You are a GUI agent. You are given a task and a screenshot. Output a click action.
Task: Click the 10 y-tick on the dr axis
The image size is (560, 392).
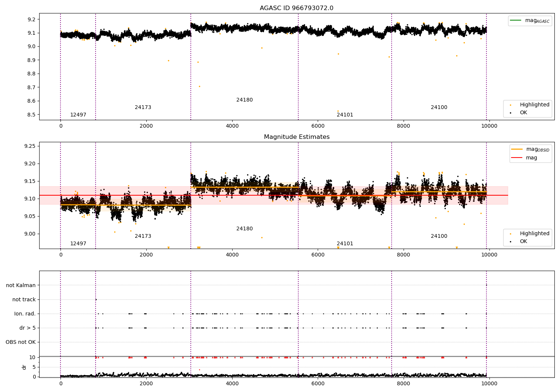pyautogui.click(x=32, y=357)
